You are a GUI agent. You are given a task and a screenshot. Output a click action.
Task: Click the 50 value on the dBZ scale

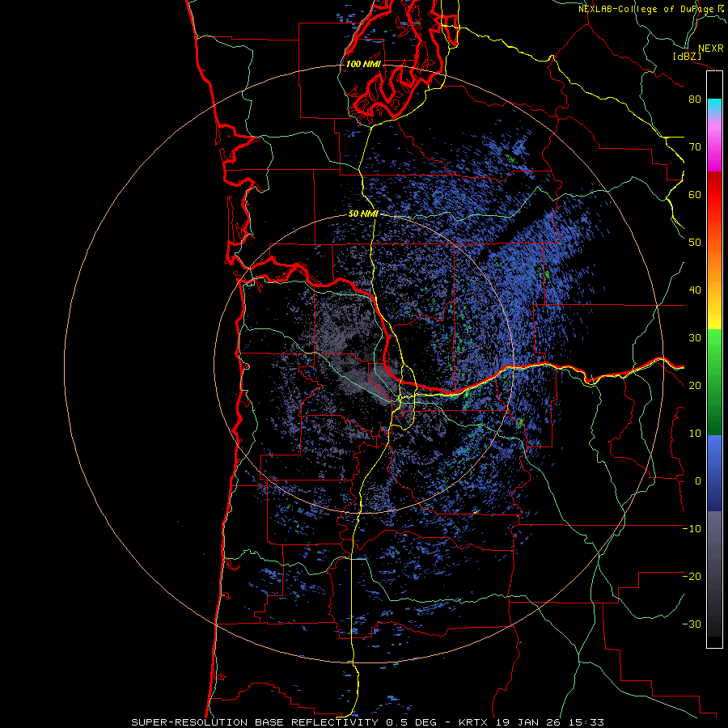(695, 243)
